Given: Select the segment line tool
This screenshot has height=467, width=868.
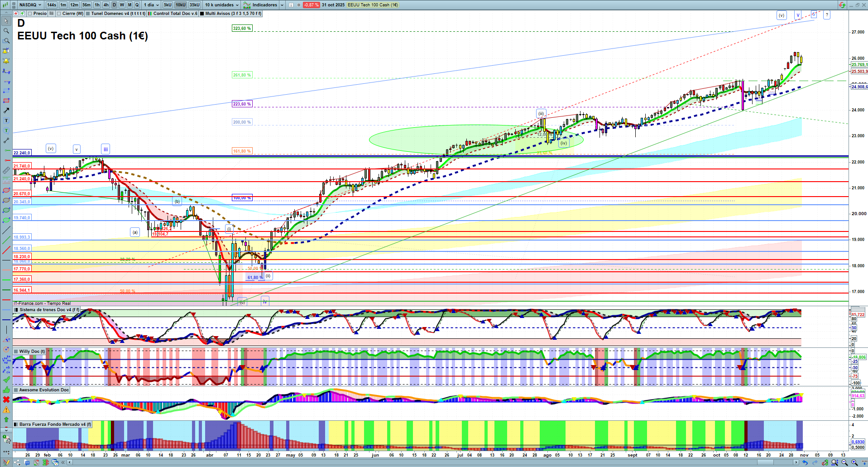Looking at the screenshot, I should [x=6, y=140].
